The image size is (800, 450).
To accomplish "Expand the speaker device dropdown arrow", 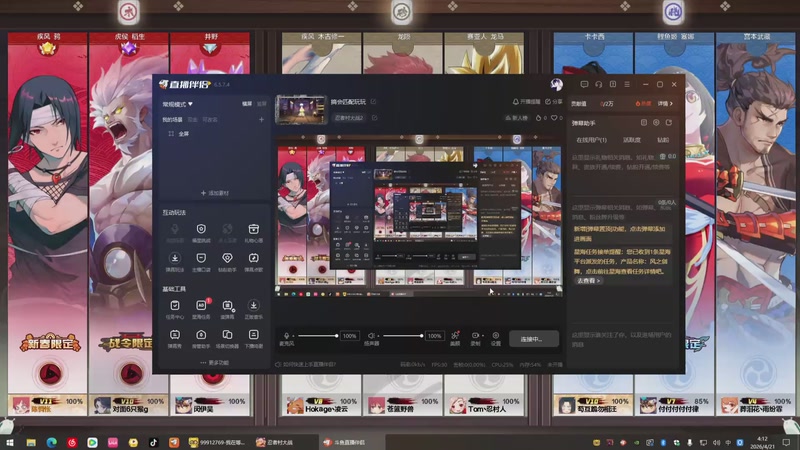I will (378, 336).
